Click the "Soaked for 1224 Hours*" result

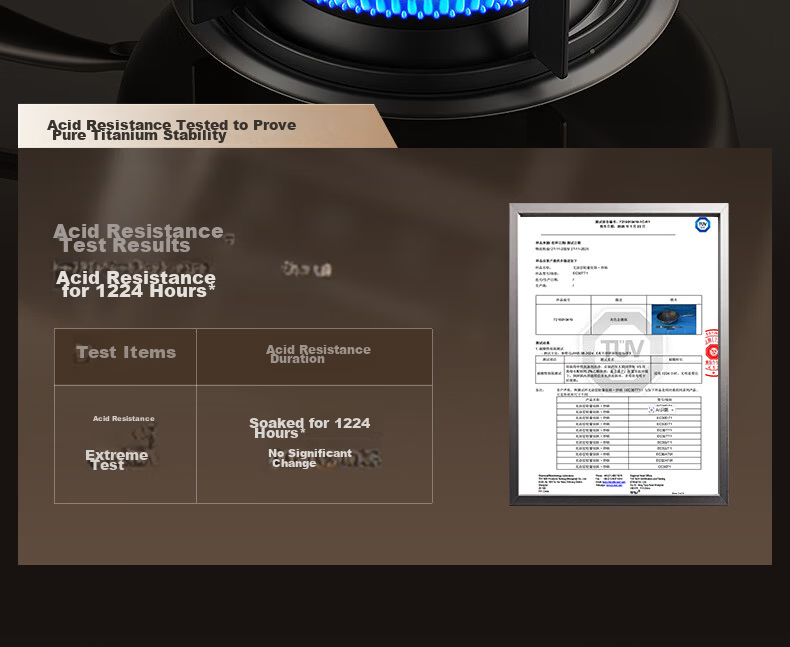[310, 428]
